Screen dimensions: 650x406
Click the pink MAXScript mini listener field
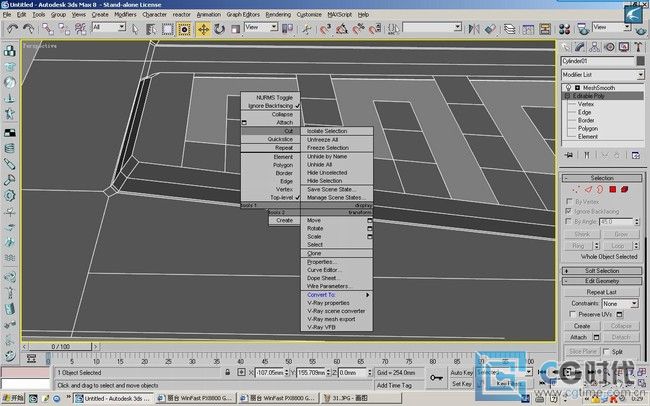(x=26, y=372)
